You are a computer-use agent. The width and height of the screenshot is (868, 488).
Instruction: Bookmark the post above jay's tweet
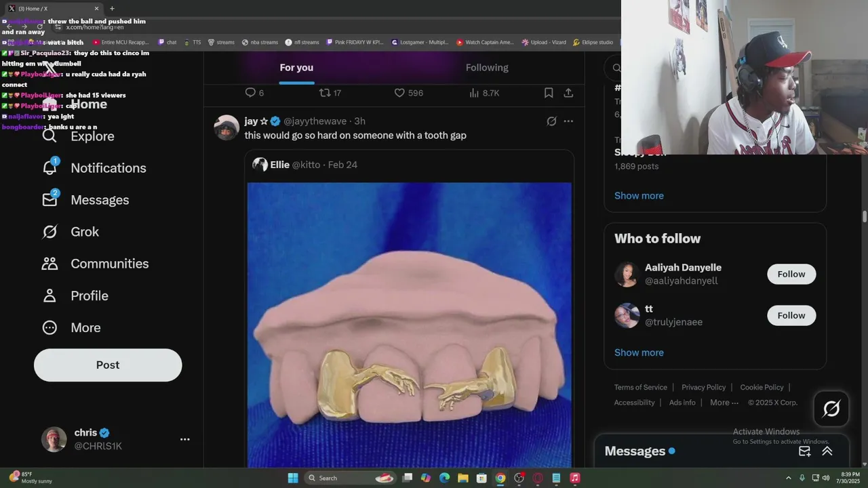click(x=549, y=93)
